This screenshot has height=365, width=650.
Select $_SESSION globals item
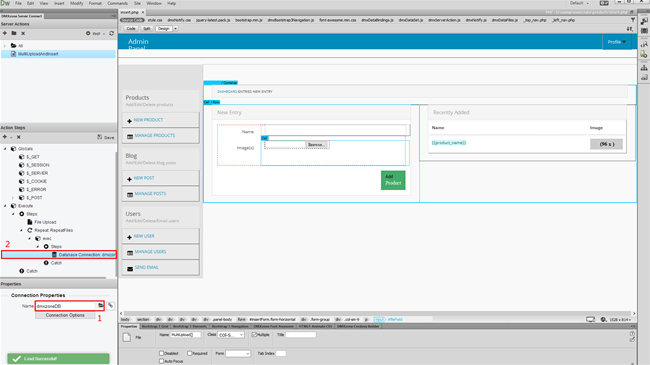click(37, 165)
